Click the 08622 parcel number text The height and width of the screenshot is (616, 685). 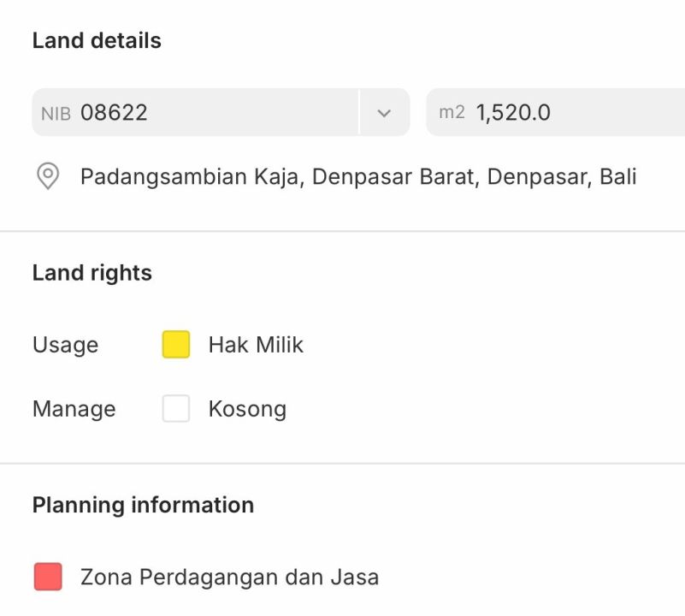(x=114, y=113)
